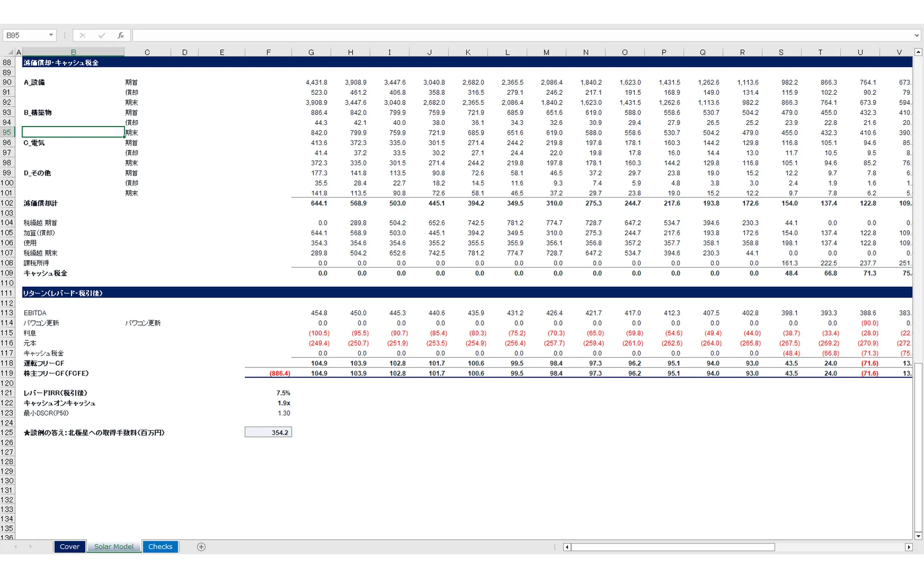This screenshot has height=578, width=924.
Task: Click the 644.1 total in row 102
Action: pos(319,203)
